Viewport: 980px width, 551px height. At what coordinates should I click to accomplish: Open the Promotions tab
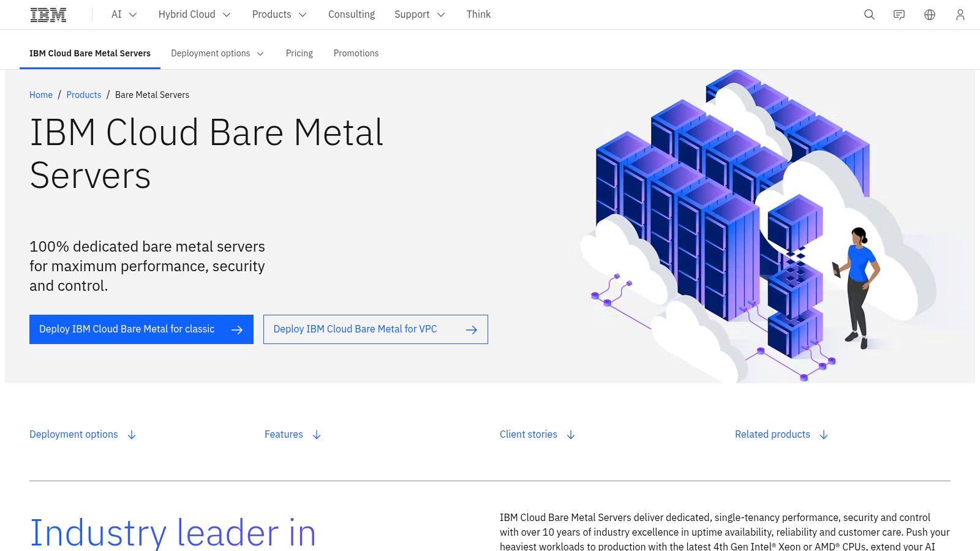356,53
